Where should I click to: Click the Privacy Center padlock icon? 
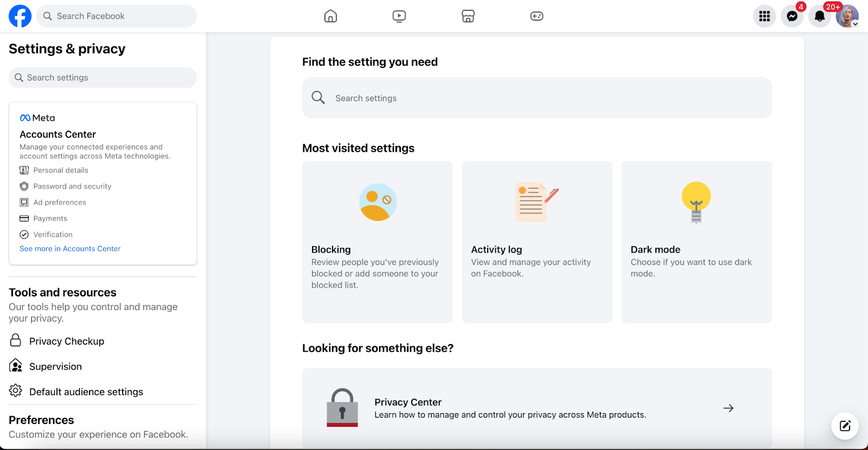pos(342,408)
